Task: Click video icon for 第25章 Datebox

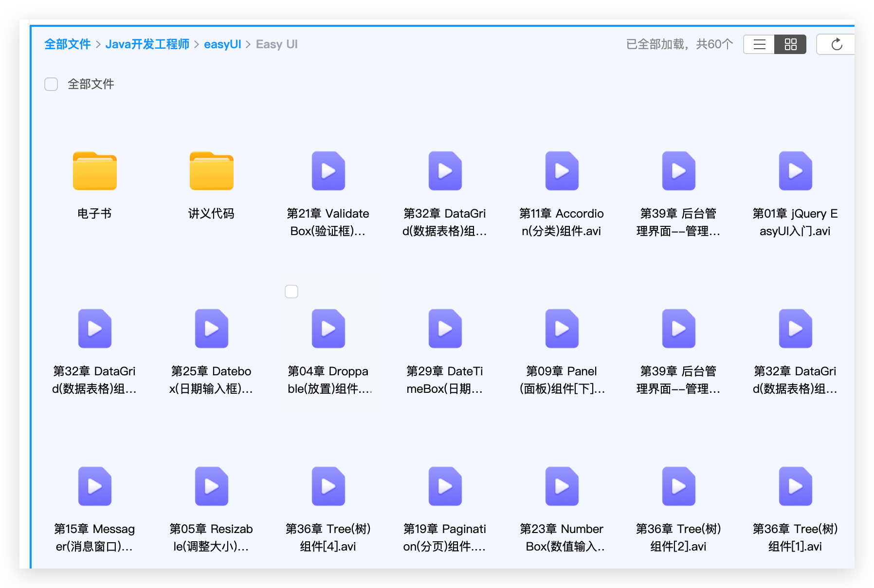Action: coord(212,329)
